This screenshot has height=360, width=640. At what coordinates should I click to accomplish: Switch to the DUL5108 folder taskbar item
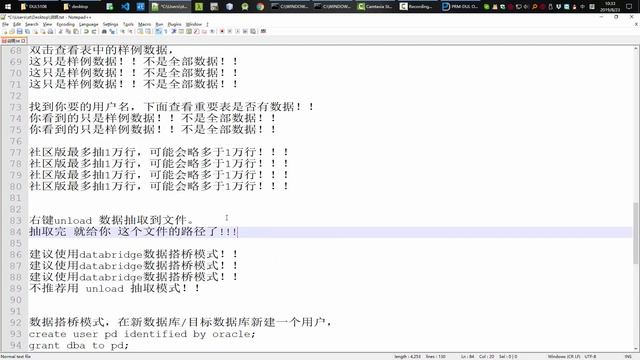click(x=38, y=7)
